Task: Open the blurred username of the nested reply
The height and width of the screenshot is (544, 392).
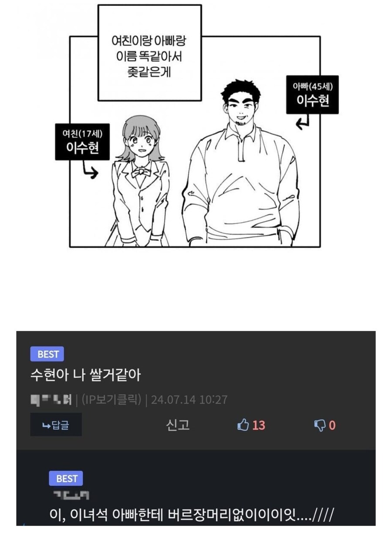Action: point(72,495)
